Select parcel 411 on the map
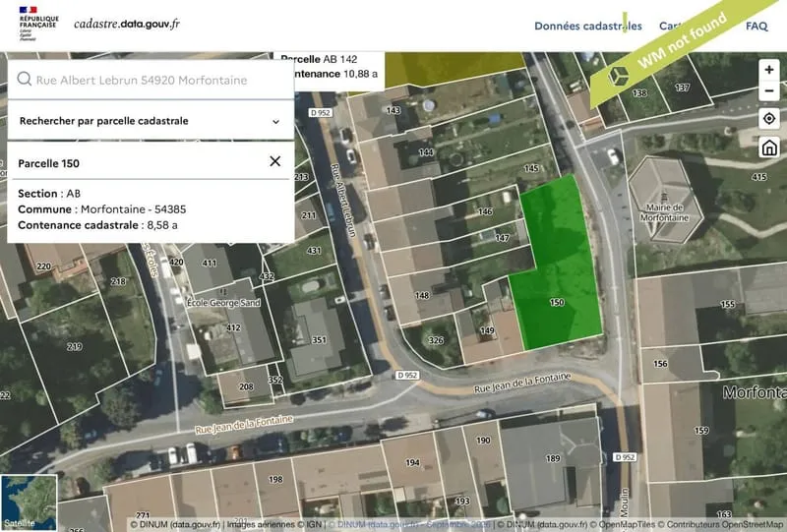This screenshot has width=787, height=532. tap(210, 263)
